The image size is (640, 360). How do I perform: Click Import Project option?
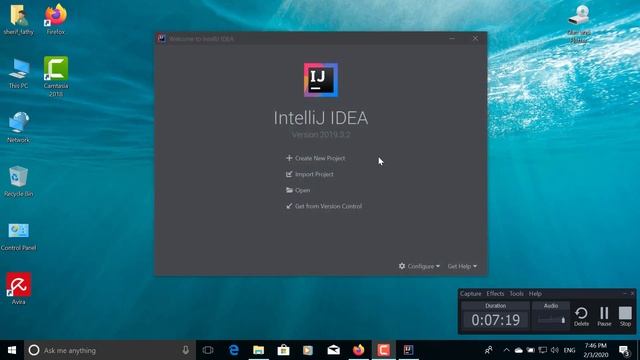[310, 174]
